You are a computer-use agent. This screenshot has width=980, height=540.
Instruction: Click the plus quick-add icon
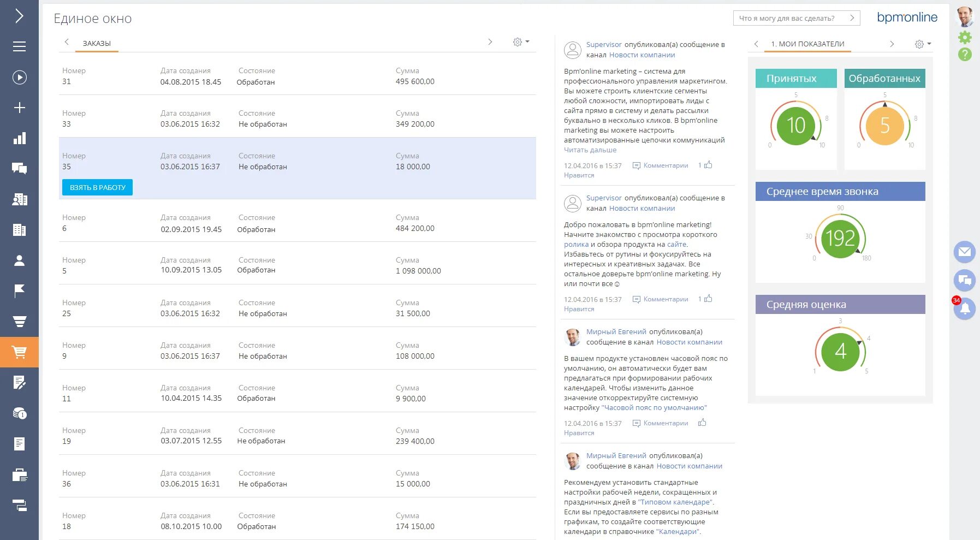19,108
